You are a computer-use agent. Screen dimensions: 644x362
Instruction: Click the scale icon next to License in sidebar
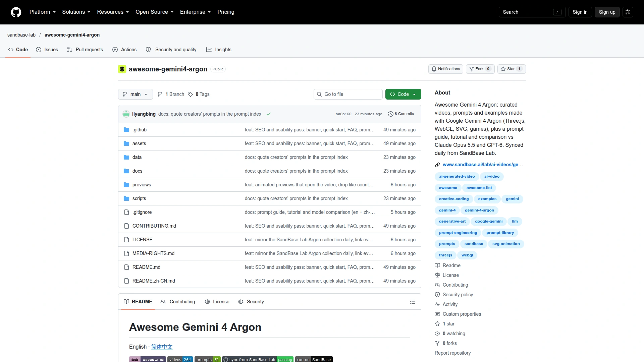(x=437, y=275)
